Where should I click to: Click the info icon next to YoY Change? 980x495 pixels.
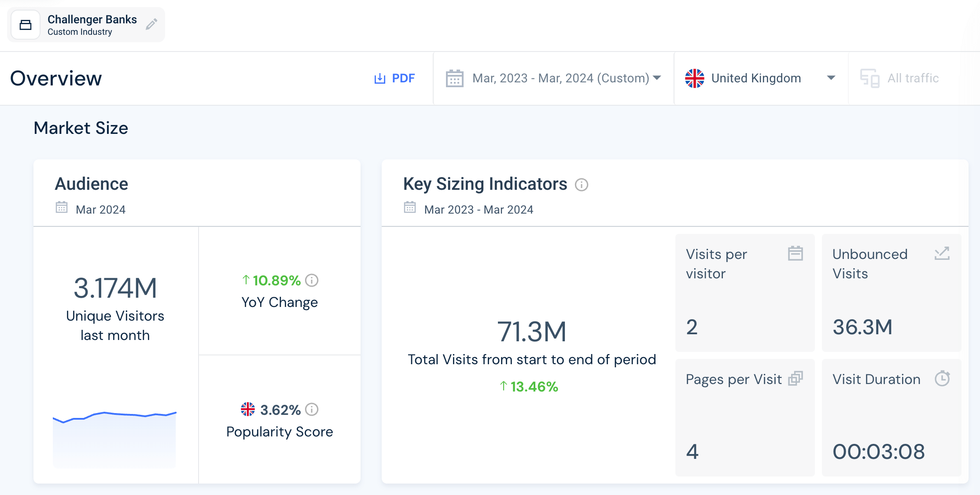(x=312, y=280)
